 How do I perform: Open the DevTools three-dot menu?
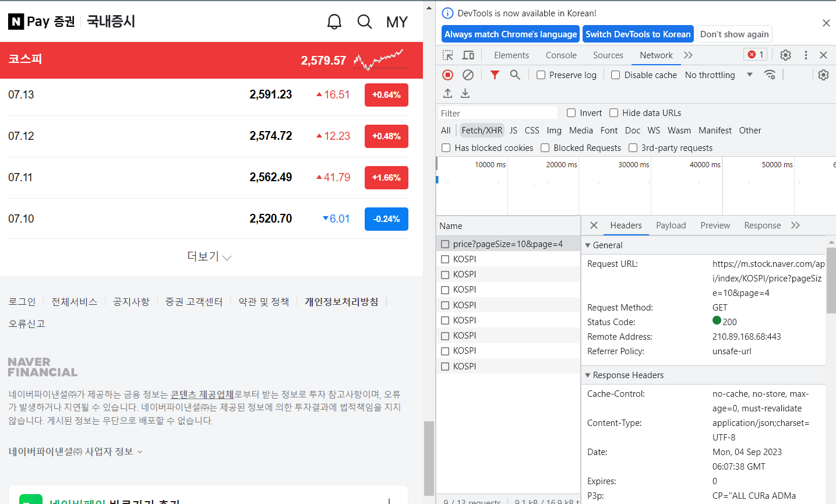pyautogui.click(x=806, y=55)
